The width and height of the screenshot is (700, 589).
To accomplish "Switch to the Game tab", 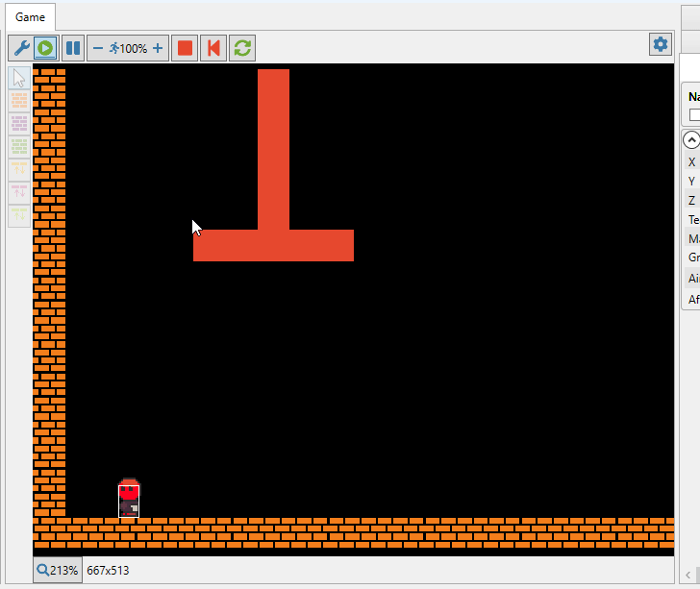I will [30, 17].
